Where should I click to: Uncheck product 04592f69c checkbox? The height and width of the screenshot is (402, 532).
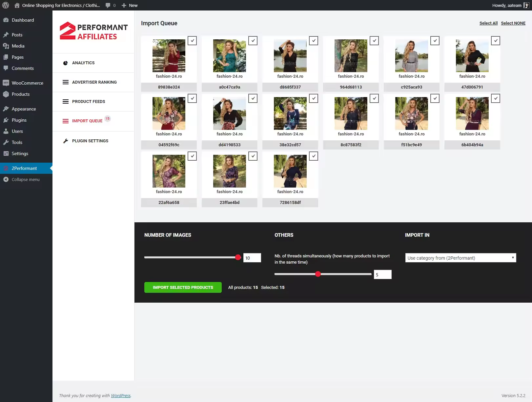tap(192, 98)
